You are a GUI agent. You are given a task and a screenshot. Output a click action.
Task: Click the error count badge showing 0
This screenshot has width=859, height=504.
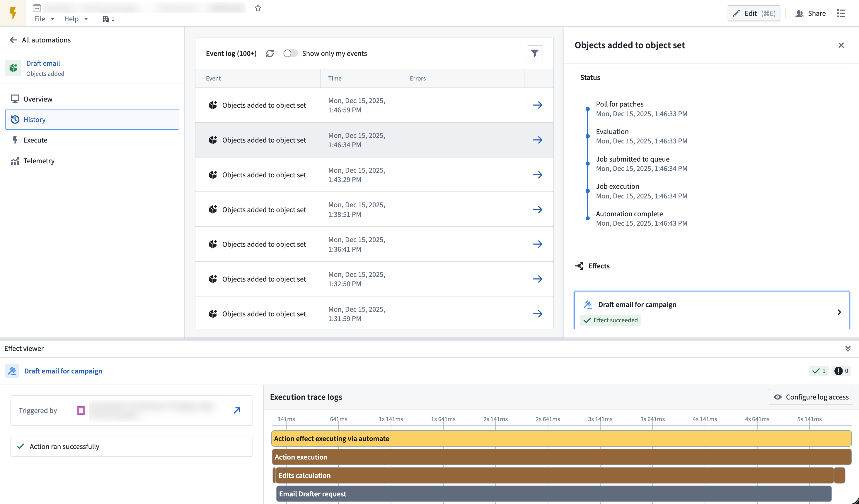pyautogui.click(x=842, y=371)
